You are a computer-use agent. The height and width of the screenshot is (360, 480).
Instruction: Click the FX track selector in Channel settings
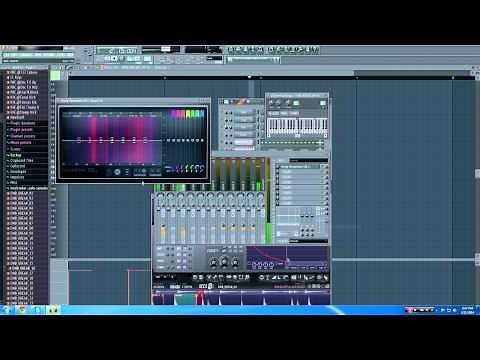click(322, 104)
